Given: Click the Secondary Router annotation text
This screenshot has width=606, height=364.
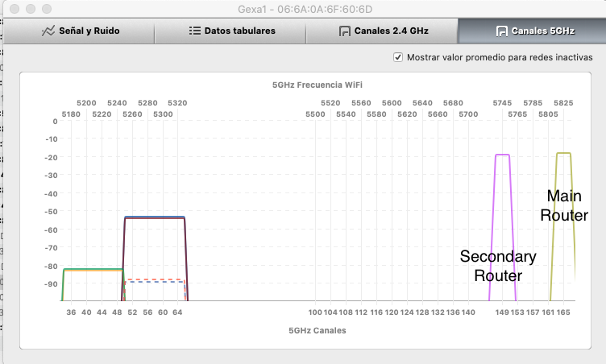Looking at the screenshot, I should click(497, 266).
